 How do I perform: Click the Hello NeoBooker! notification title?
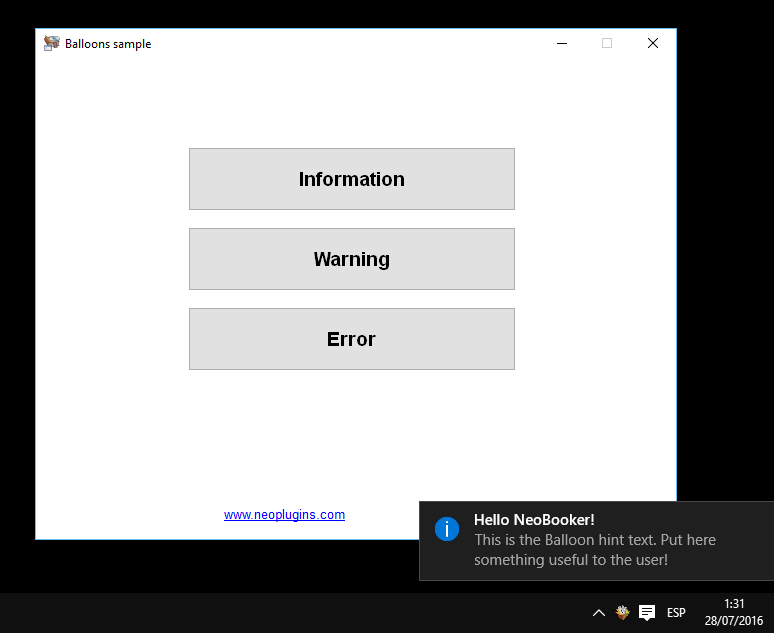pos(534,520)
